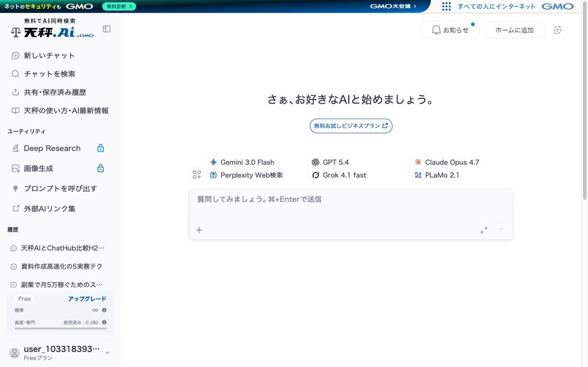The image size is (588, 367).
Task: Select the Perplexity Web検索 model
Action: pyautogui.click(x=246, y=175)
